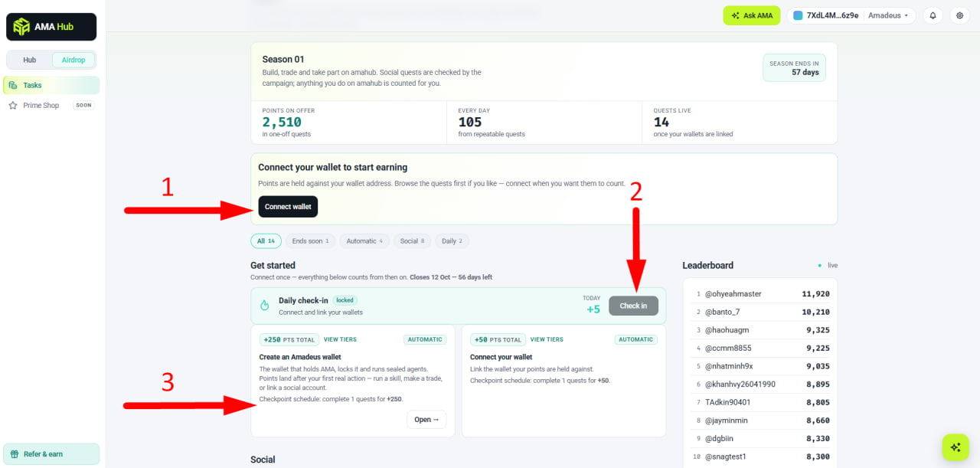Open notifications bell icon
980x468 pixels.
pyautogui.click(x=933, y=15)
